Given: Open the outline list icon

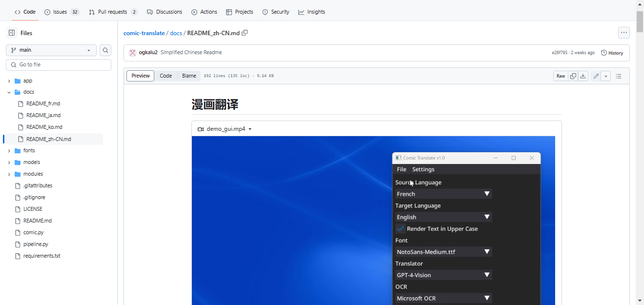Looking at the screenshot, I should point(619,76).
